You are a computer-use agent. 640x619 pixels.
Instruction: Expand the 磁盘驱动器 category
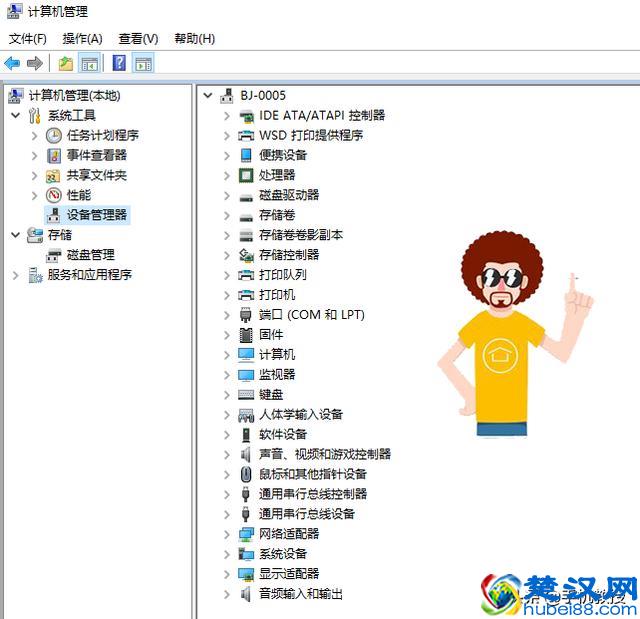pos(227,195)
